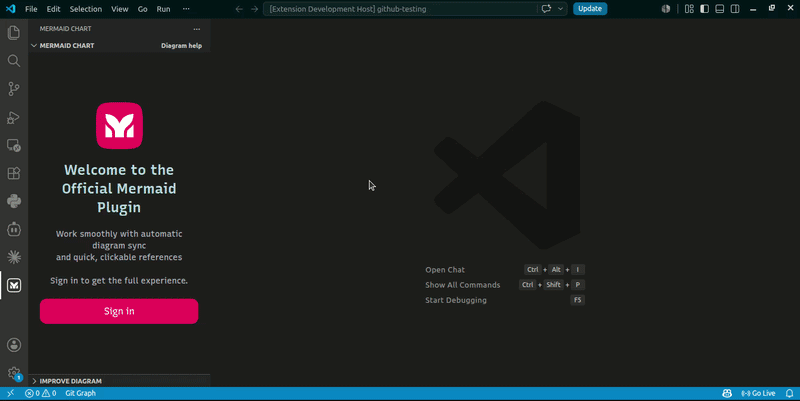Viewport: 800px width, 401px height.
Task: Open the Run and Debug view icon
Action: [14, 117]
